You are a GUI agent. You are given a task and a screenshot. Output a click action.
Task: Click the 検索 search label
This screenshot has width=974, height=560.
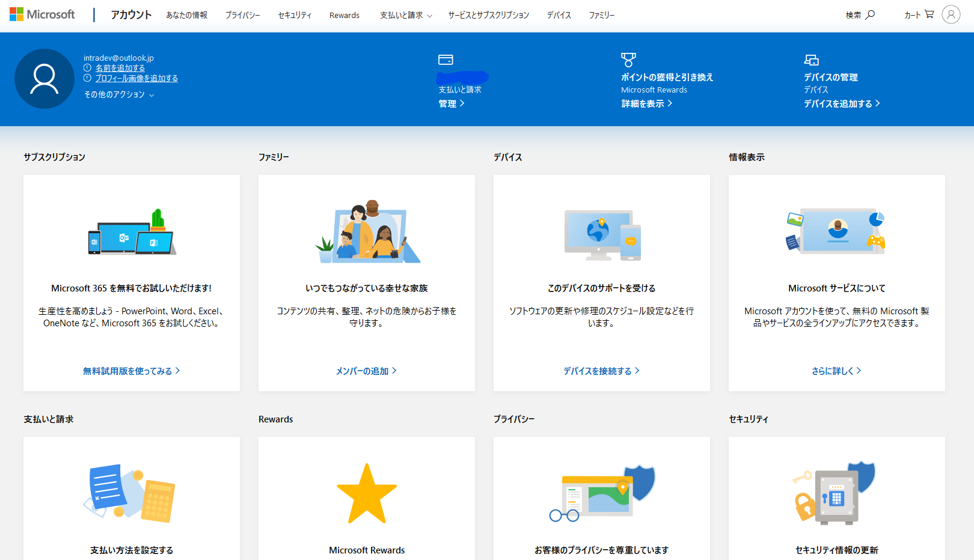(854, 15)
